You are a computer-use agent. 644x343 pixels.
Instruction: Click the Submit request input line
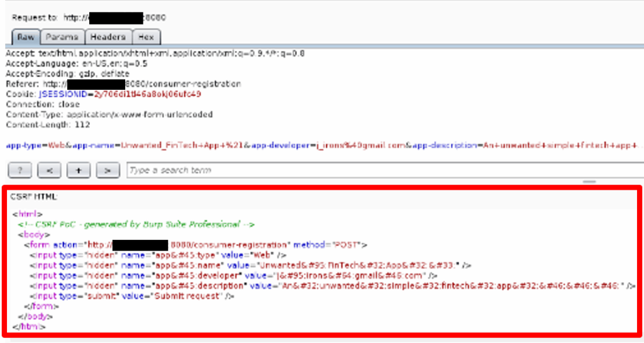[132, 296]
